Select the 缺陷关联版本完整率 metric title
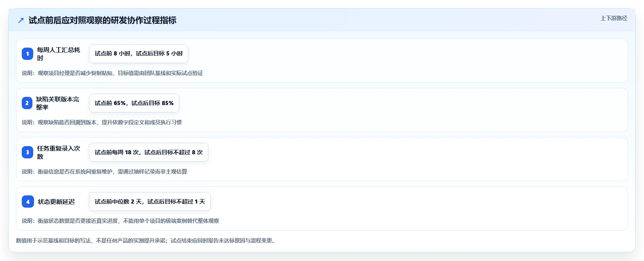This screenshot has height=261, width=644. click(58, 103)
